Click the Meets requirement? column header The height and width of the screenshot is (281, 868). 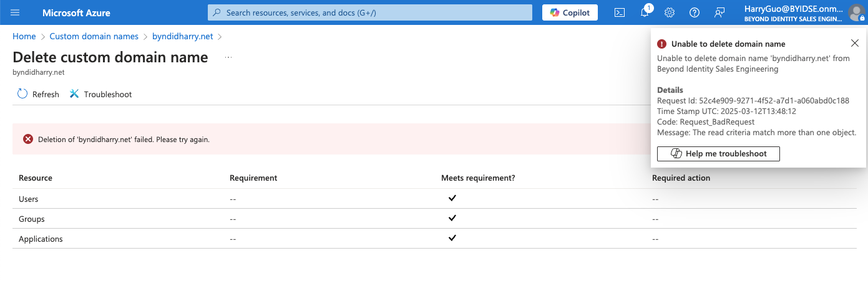pyautogui.click(x=478, y=178)
